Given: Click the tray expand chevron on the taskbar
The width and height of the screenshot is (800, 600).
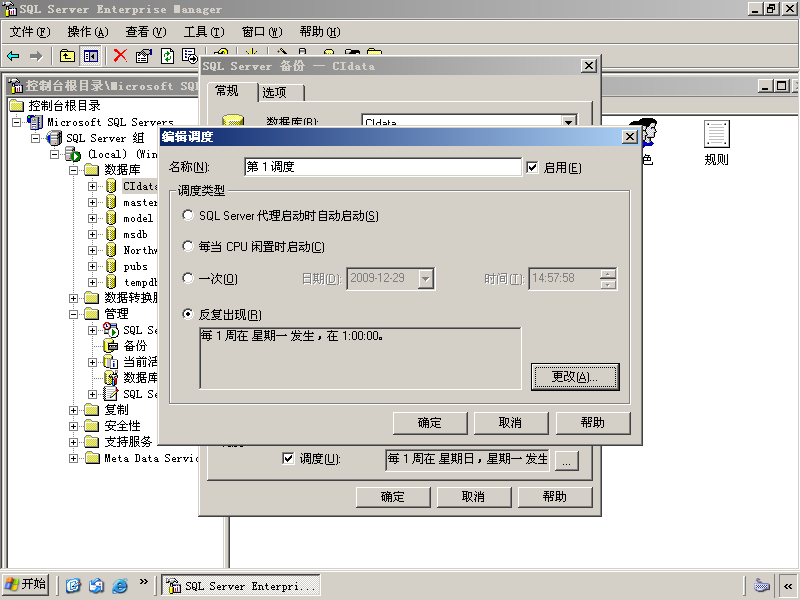Looking at the screenshot, I should pos(788,585).
